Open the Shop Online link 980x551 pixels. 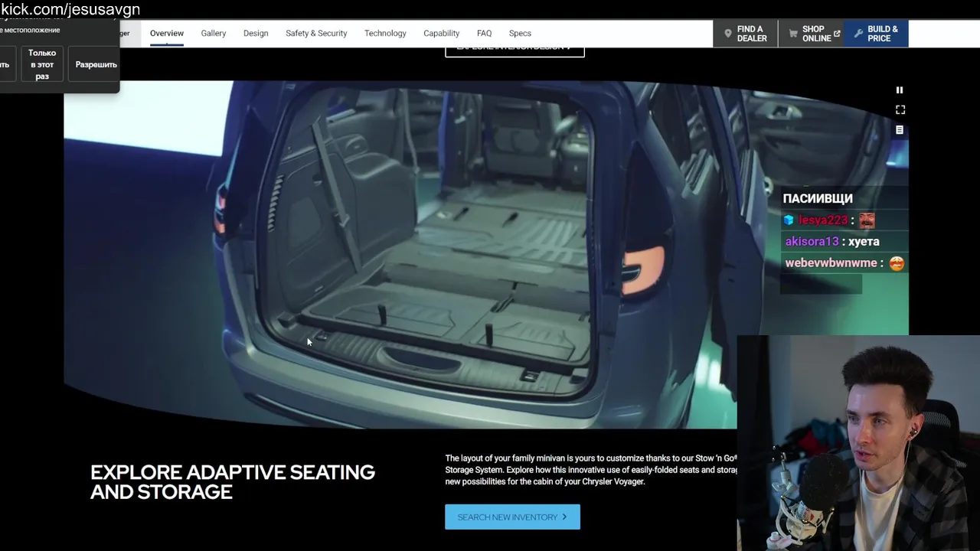click(811, 34)
